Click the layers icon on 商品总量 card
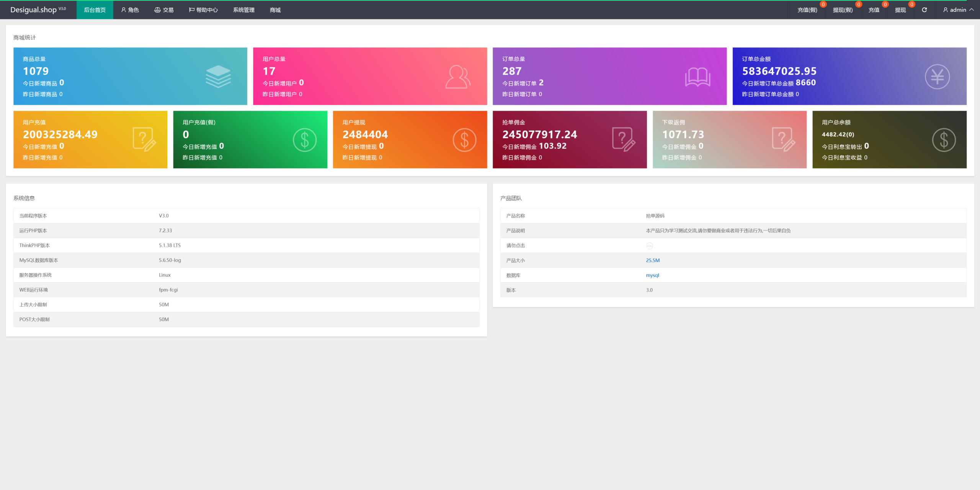The width and height of the screenshot is (980, 490). tap(218, 77)
